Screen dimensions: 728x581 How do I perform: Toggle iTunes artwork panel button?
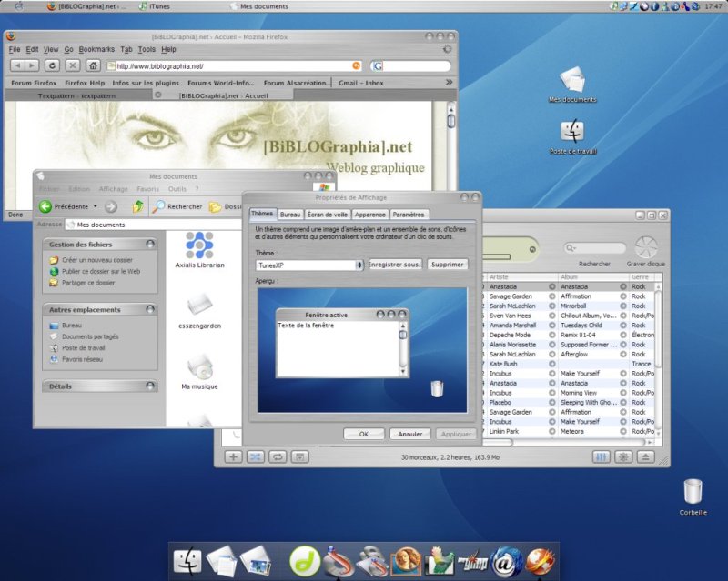tap(300, 457)
